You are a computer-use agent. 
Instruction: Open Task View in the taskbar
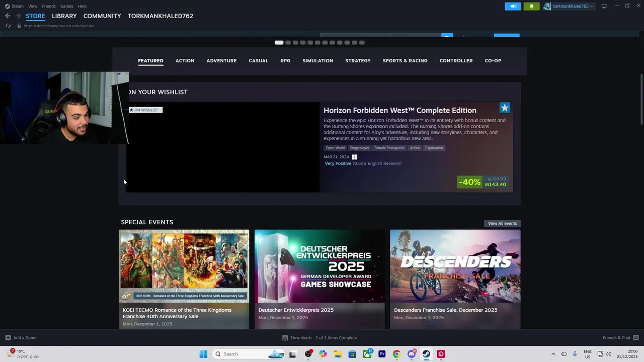292,354
